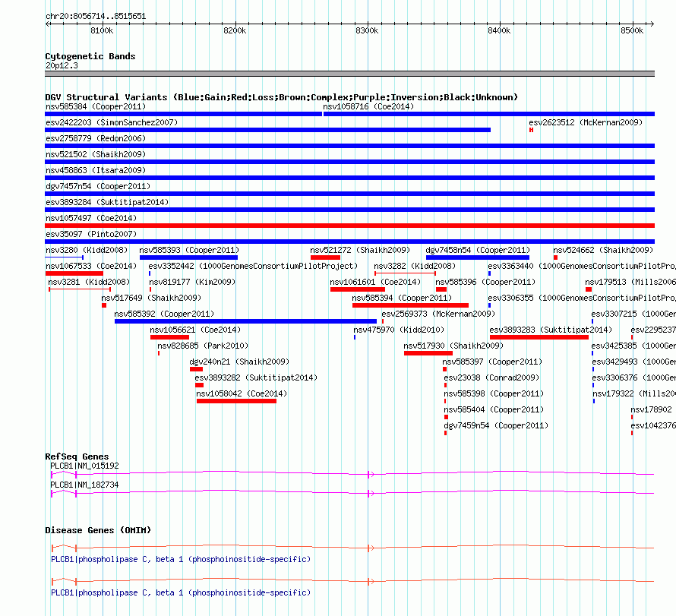Click the Disease Genes (OMIM) track title

pyautogui.click(x=98, y=530)
